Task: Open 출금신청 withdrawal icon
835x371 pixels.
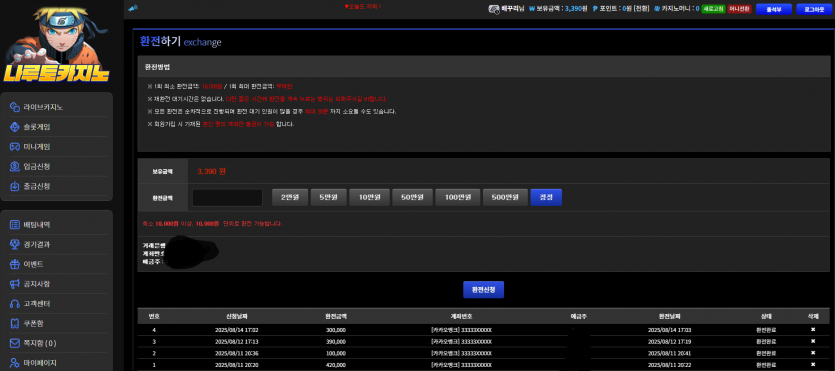Action: click(x=15, y=186)
